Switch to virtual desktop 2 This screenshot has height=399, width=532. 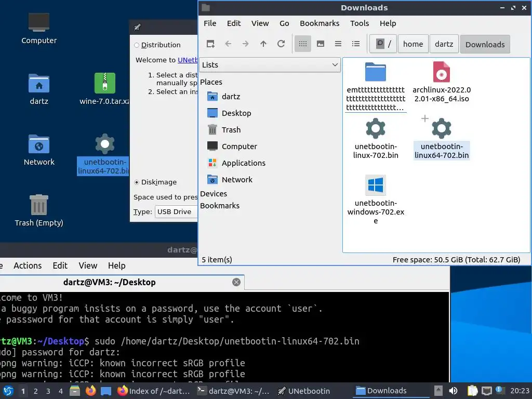pyautogui.click(x=36, y=391)
